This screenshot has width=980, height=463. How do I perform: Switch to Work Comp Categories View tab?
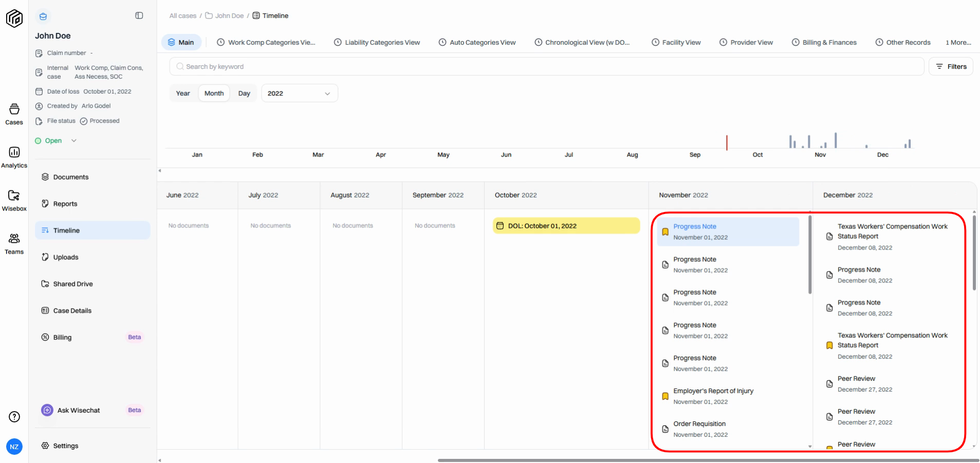coord(266,42)
